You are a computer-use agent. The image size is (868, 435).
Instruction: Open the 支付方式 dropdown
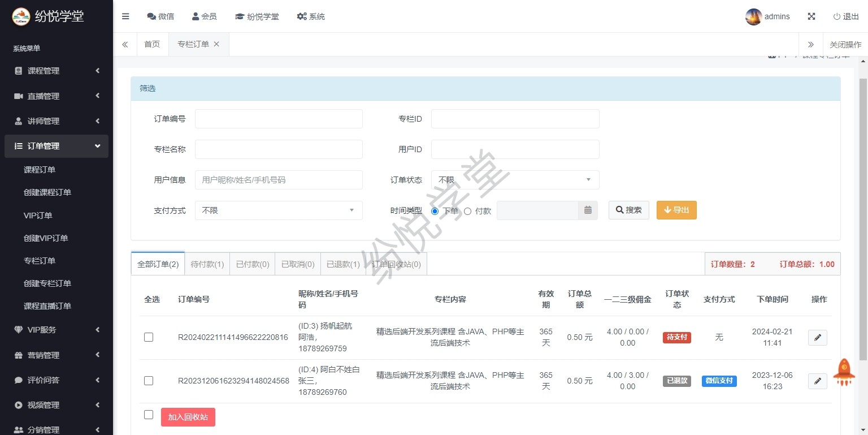coord(279,210)
